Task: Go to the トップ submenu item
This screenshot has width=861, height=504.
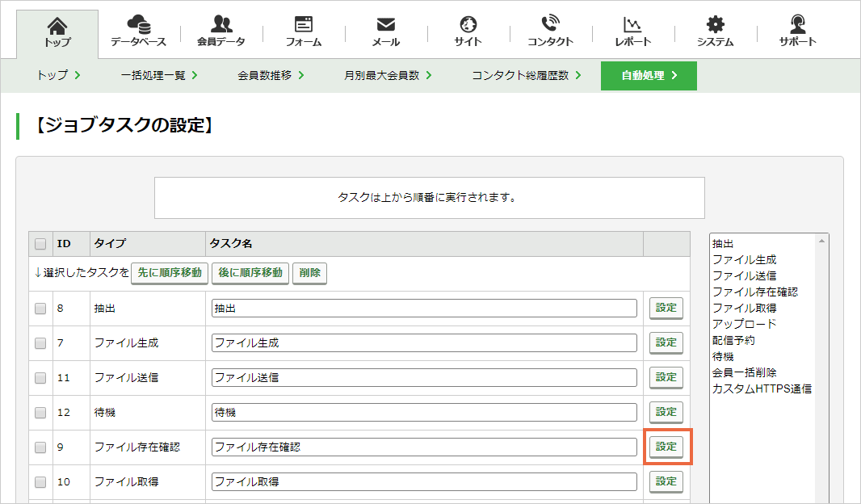Action: tap(58, 75)
